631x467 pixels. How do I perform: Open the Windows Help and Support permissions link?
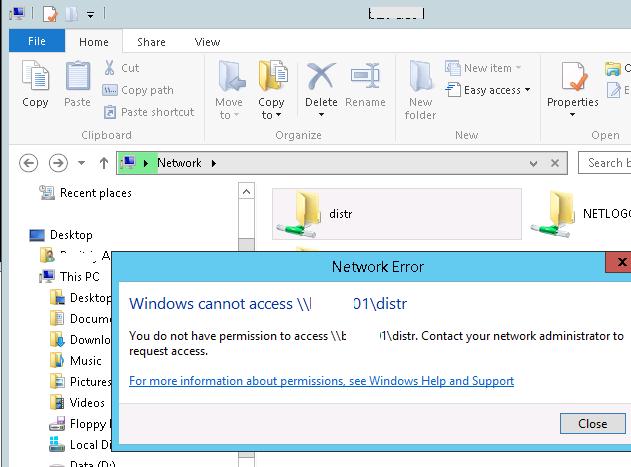(x=321, y=381)
